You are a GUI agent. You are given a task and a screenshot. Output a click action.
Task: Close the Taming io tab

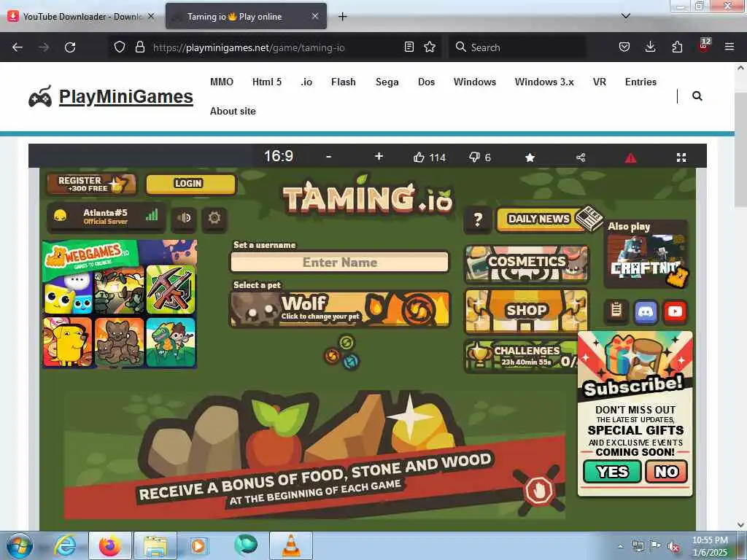pos(315,16)
